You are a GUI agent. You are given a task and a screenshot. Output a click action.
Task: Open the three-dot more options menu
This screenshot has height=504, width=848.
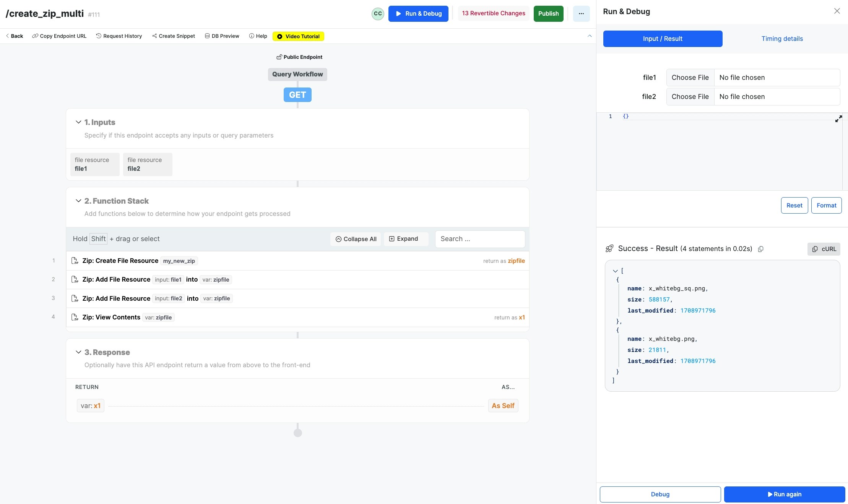pos(581,14)
